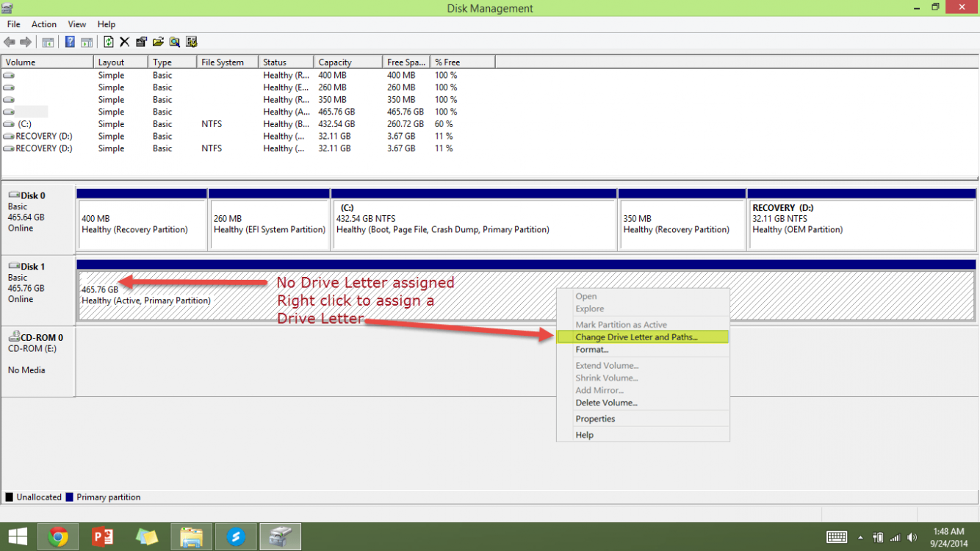The height and width of the screenshot is (551, 980).
Task: Click the Properties toolbar icon
Action: point(141,42)
